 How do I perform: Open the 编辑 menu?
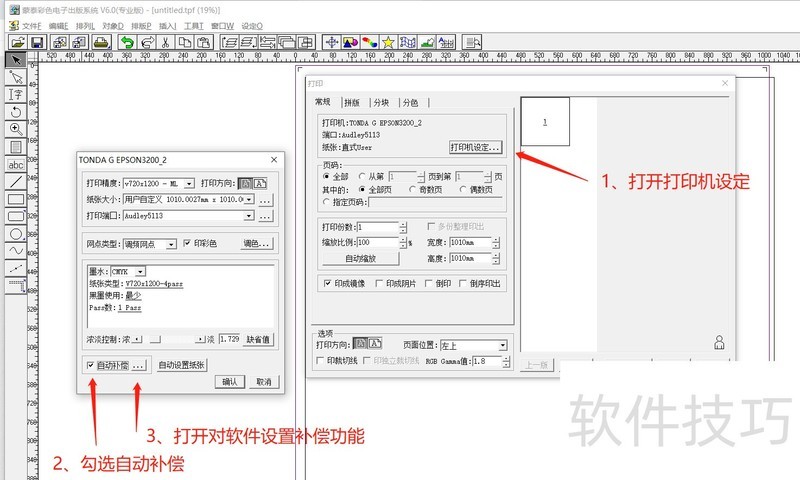pyautogui.click(x=58, y=26)
